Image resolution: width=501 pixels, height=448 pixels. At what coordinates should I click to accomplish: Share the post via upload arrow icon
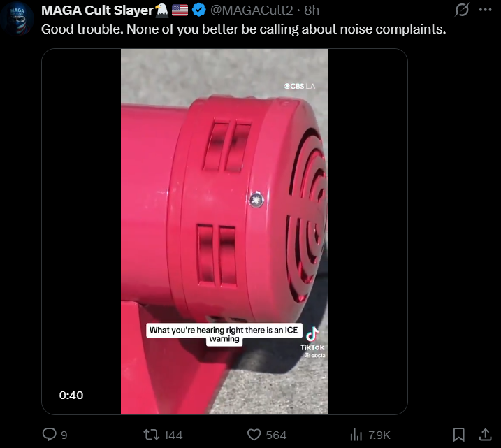tap(486, 435)
